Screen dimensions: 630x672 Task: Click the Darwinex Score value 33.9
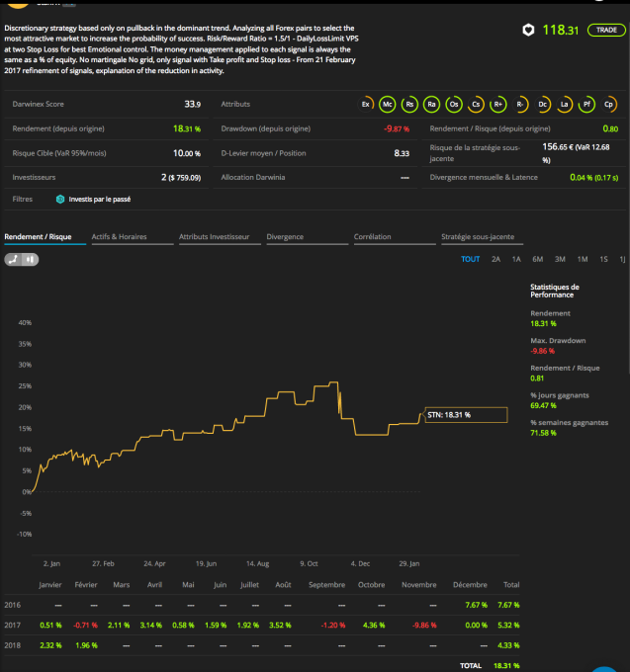(193, 104)
